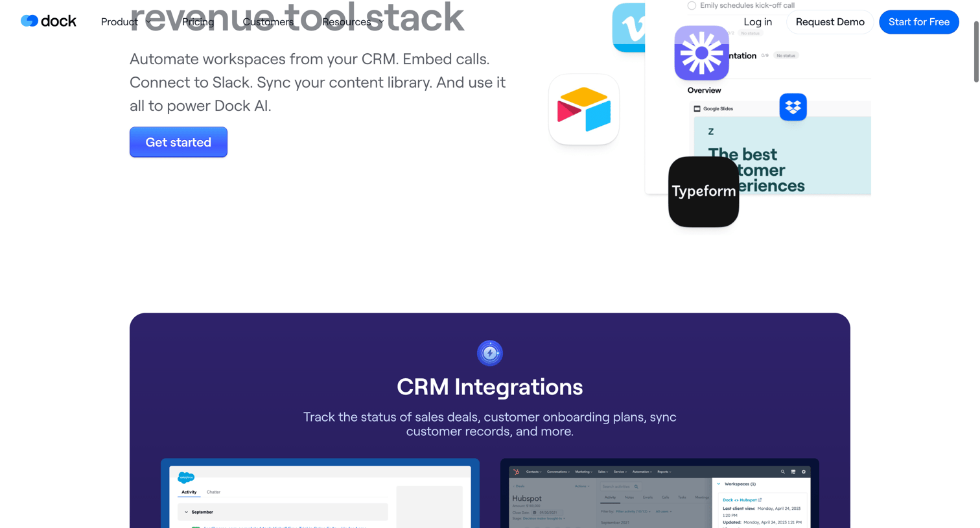Screen dimensions: 980x528
Task: Click the Get started button
Action: 178,142
